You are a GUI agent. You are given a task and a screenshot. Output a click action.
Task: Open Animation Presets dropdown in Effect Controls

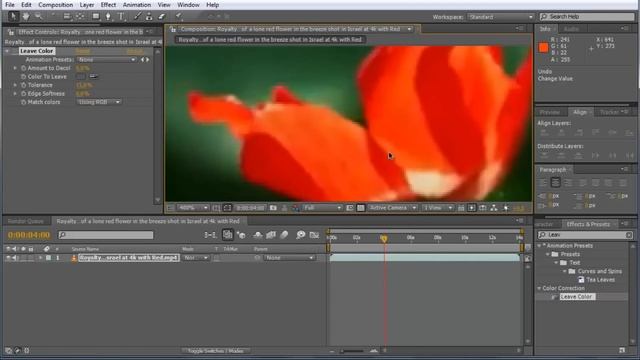tap(107, 60)
